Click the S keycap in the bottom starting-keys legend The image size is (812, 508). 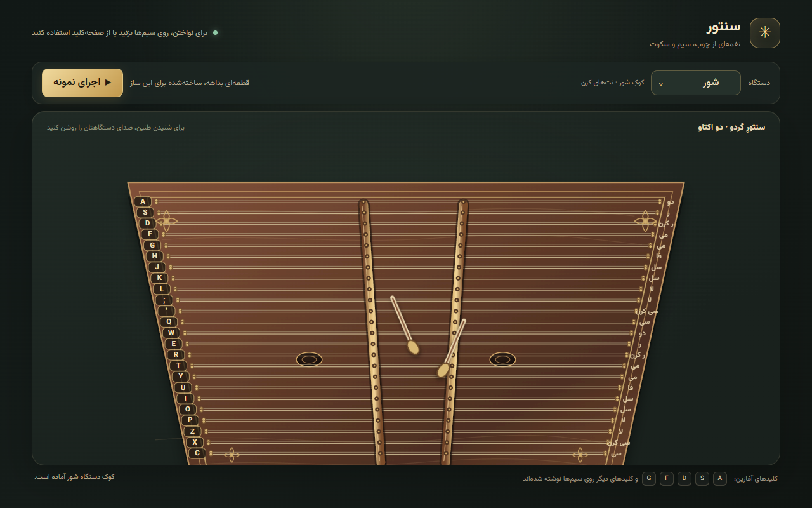[x=702, y=478]
